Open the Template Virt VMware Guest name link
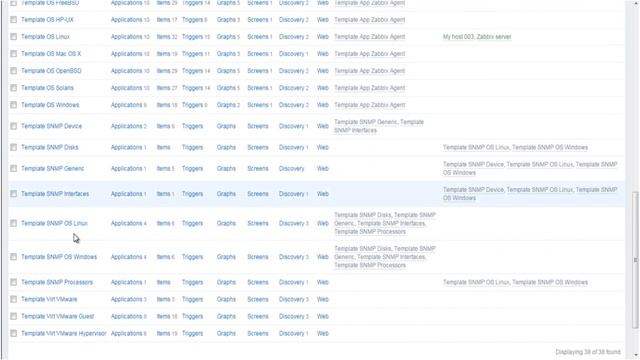 [x=58, y=316]
